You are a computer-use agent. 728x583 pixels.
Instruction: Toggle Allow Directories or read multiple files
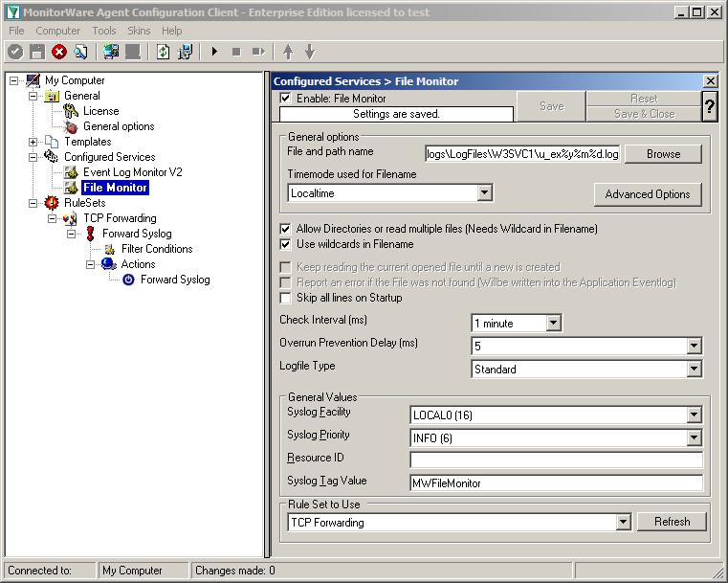click(285, 229)
